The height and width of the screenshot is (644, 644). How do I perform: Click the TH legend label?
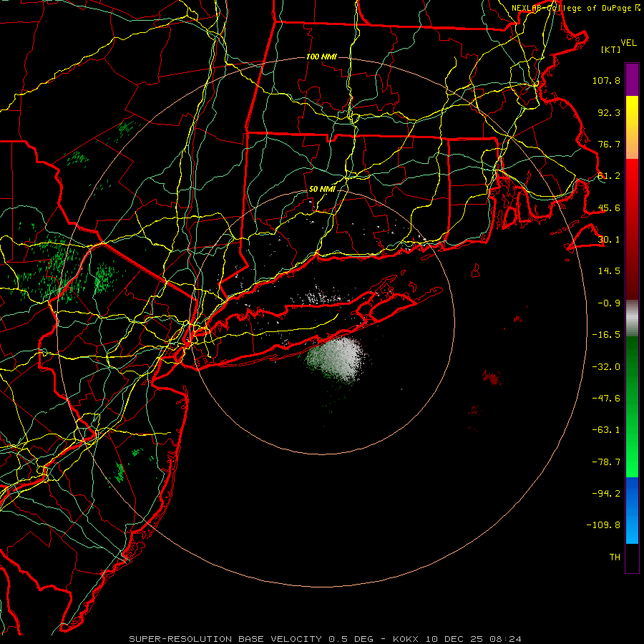tap(615, 557)
